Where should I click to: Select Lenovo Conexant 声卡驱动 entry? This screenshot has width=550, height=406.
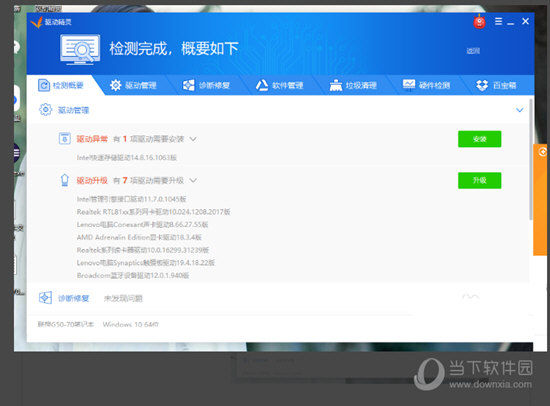pyautogui.click(x=142, y=225)
